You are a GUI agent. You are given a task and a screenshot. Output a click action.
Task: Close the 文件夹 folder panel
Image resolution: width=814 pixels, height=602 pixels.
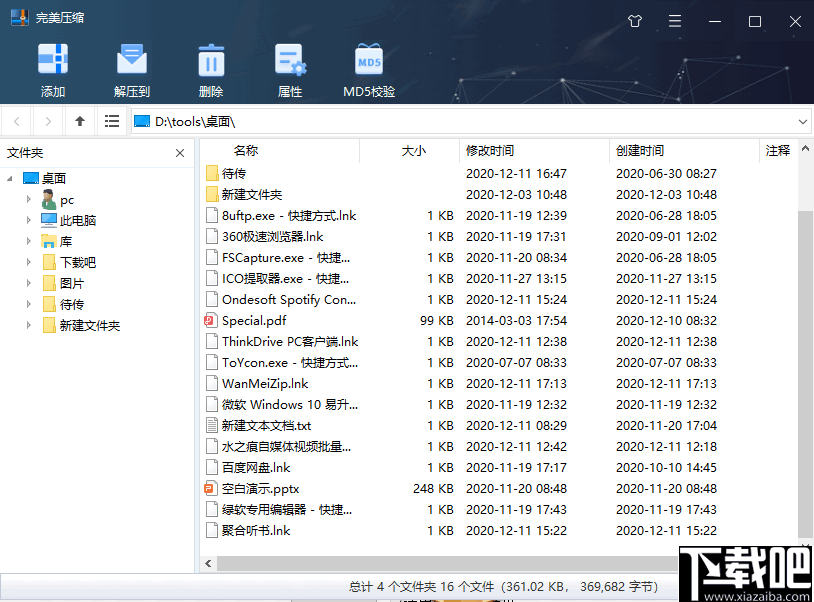[x=180, y=153]
